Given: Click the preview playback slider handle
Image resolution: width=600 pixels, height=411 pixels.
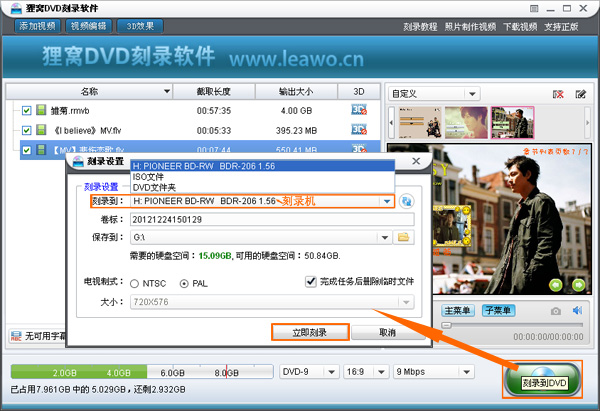Looking at the screenshot, I should 446,325.
